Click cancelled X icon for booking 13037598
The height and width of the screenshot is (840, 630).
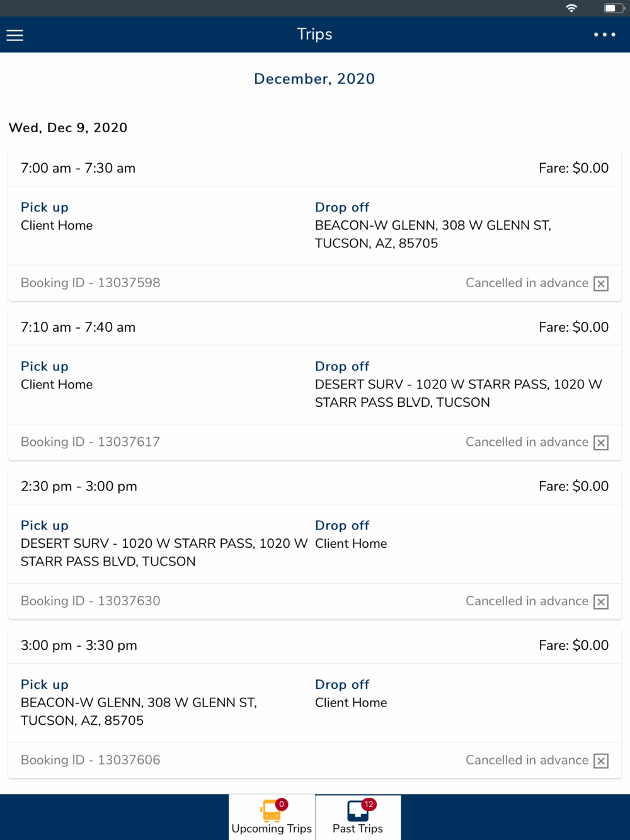pyautogui.click(x=601, y=284)
